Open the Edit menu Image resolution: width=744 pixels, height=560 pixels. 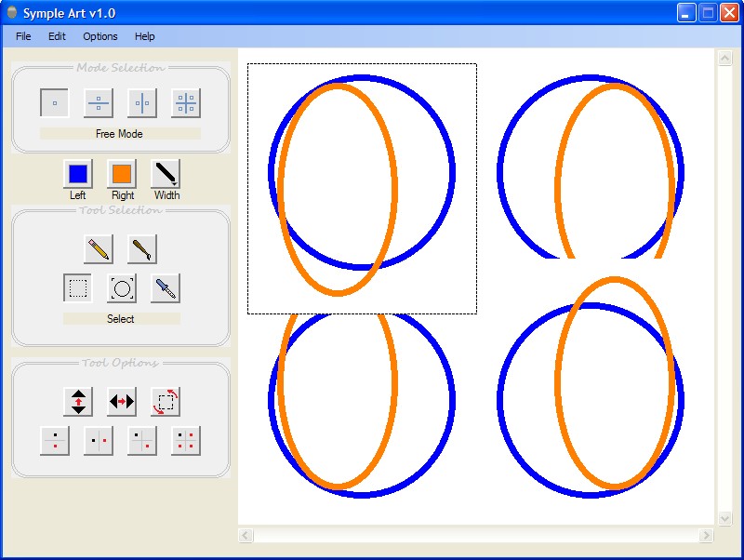tap(57, 36)
